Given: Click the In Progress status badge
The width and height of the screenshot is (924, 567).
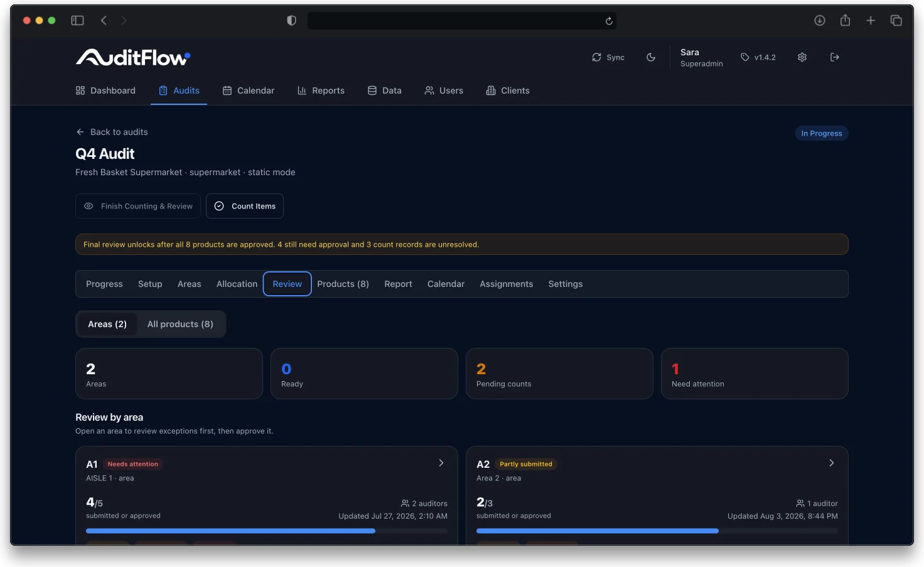Looking at the screenshot, I should point(822,133).
